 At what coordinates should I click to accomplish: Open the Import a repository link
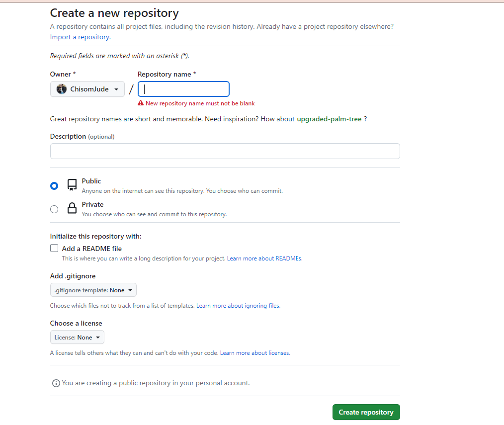(x=80, y=37)
